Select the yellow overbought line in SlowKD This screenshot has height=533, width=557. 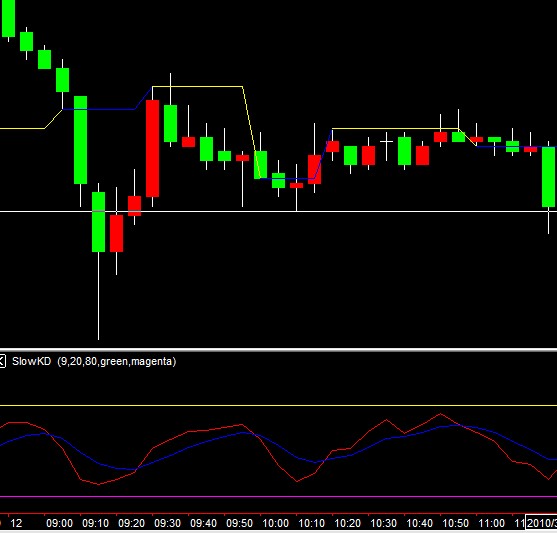coord(278,405)
